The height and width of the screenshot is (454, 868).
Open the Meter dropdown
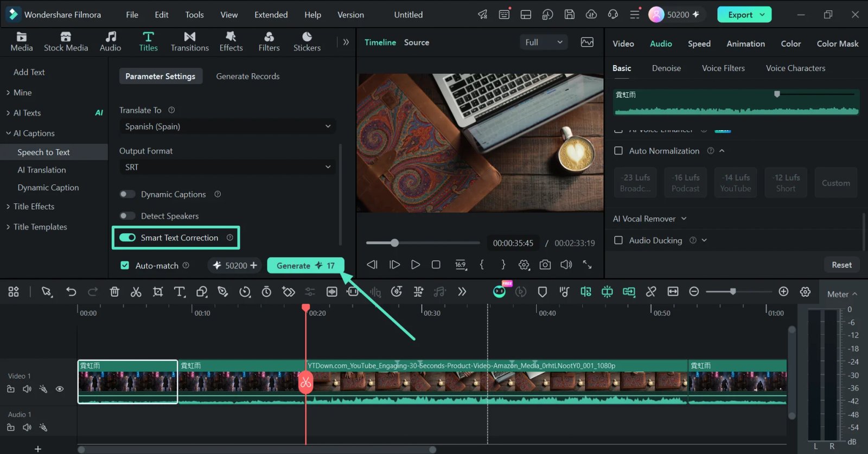click(842, 294)
